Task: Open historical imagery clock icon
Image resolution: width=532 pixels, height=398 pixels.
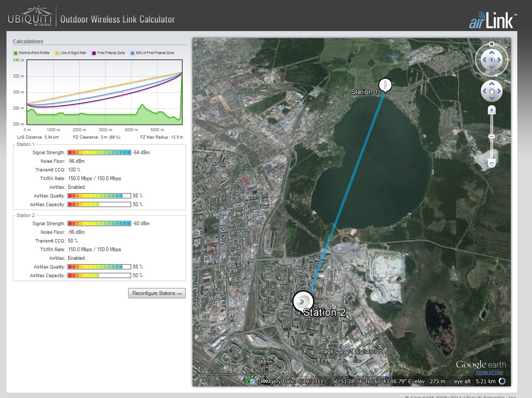Action: coord(251,381)
